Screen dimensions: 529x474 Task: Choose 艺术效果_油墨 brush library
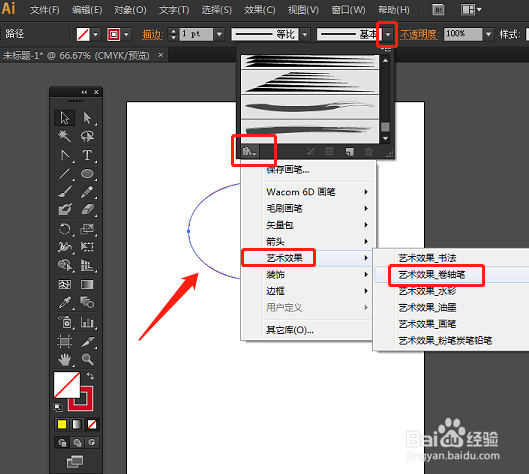451,308
